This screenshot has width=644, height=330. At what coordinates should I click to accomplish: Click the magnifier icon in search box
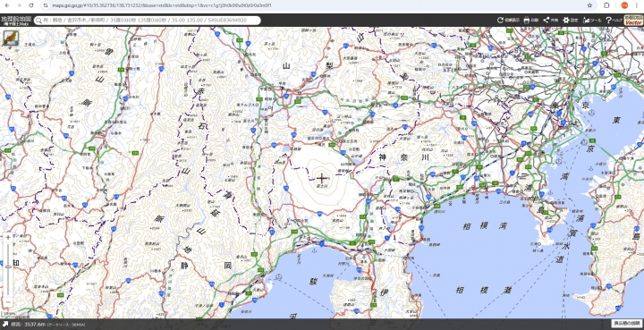(x=39, y=21)
